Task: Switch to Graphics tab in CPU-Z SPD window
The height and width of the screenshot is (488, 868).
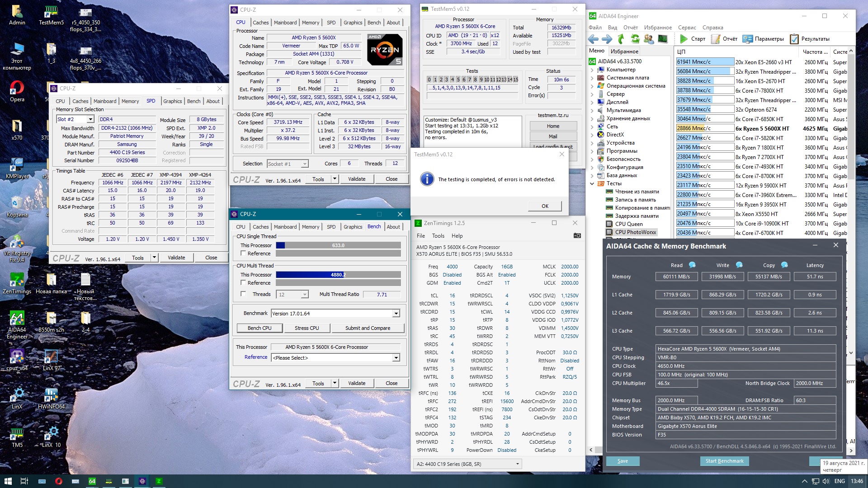Action: point(172,101)
